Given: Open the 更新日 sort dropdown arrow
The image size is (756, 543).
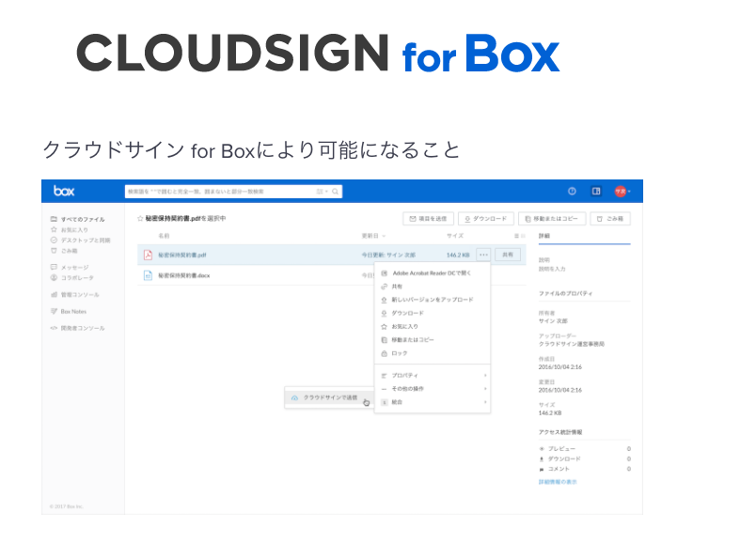Looking at the screenshot, I should [384, 236].
